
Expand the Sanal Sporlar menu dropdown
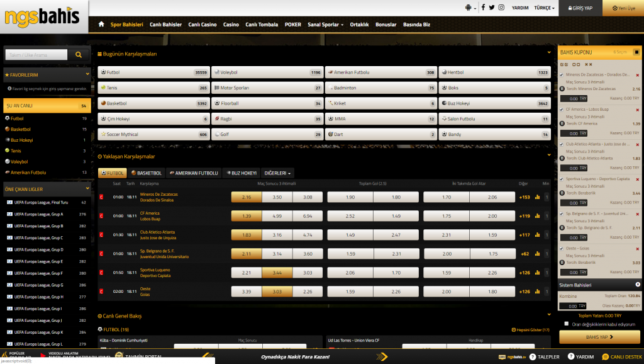tap(325, 25)
